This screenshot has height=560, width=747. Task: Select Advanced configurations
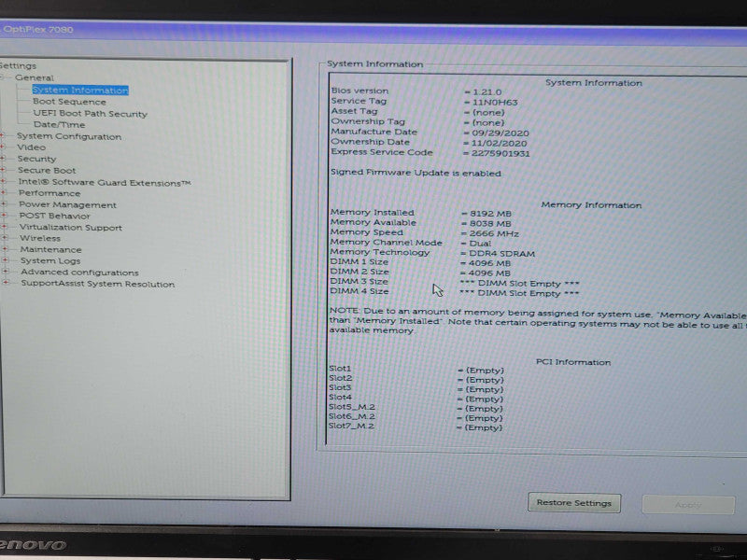pyautogui.click(x=79, y=273)
